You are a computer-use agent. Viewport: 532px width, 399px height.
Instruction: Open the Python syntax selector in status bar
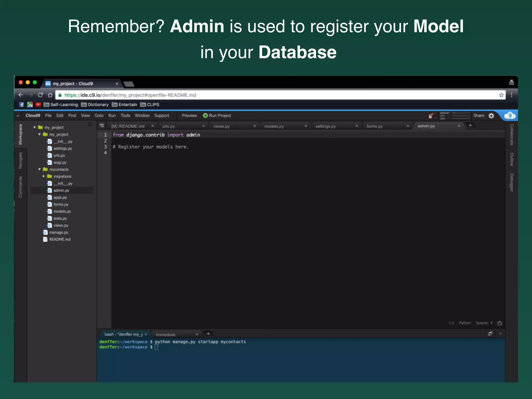coord(465,323)
